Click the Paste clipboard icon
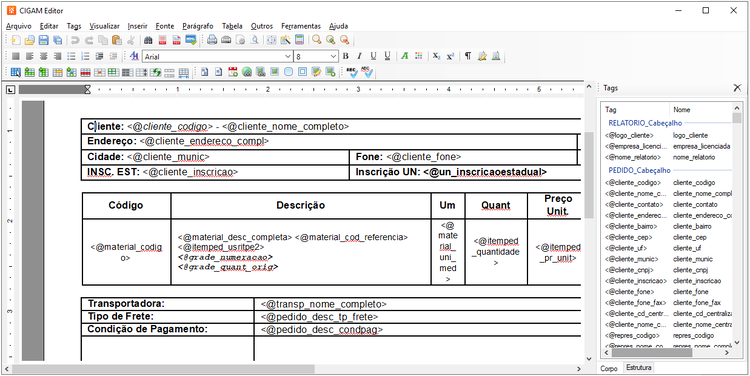Viewport: 750px width, 376px height. [116, 40]
